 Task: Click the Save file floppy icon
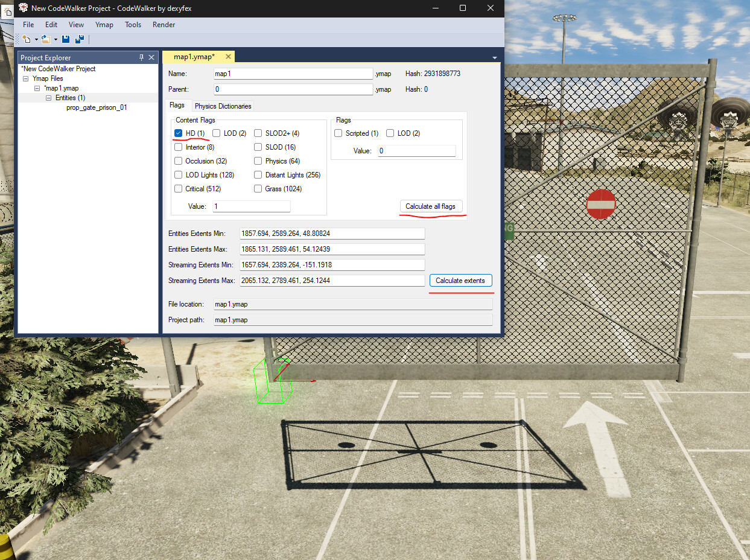point(66,39)
